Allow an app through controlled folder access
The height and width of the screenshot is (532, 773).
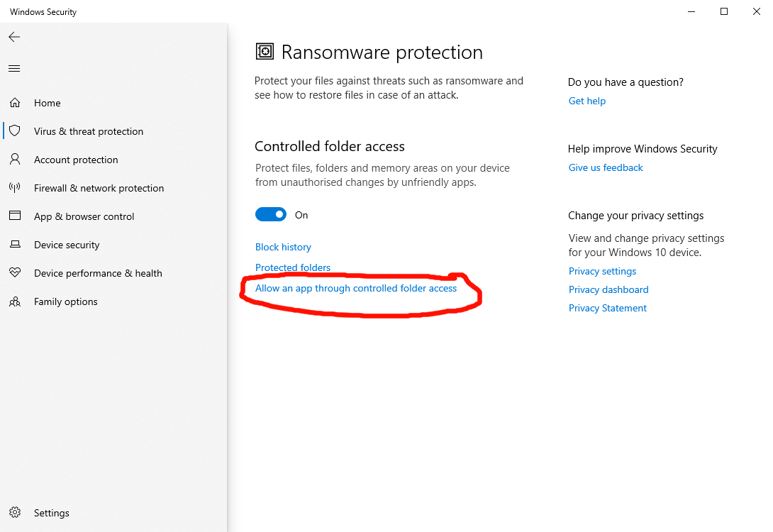[356, 289]
